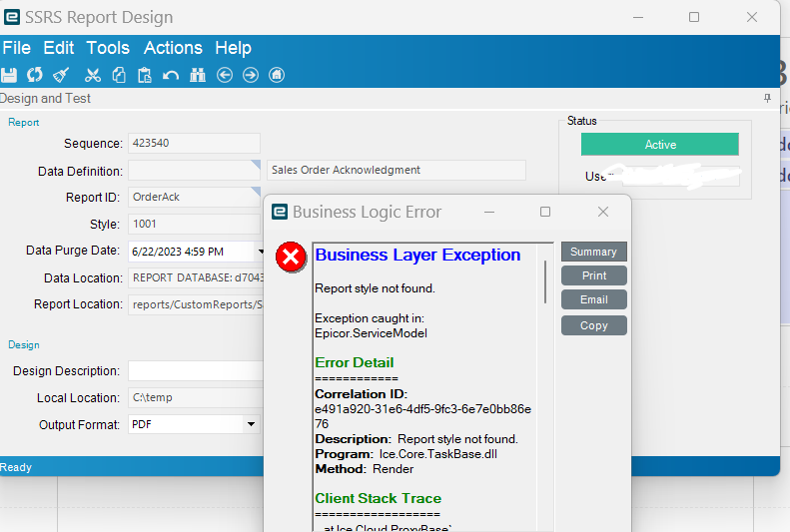Image resolution: width=790 pixels, height=532 pixels.
Task: Click the Email button in error dialog
Action: point(594,299)
